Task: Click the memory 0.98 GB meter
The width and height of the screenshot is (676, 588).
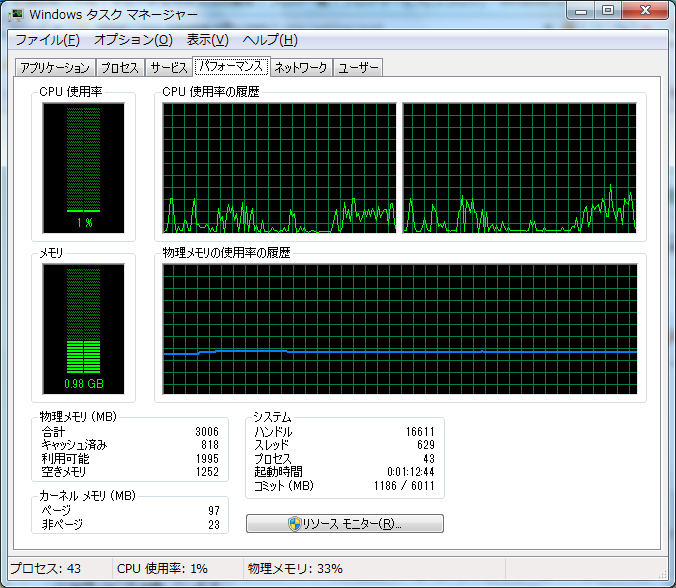Action: (84, 329)
